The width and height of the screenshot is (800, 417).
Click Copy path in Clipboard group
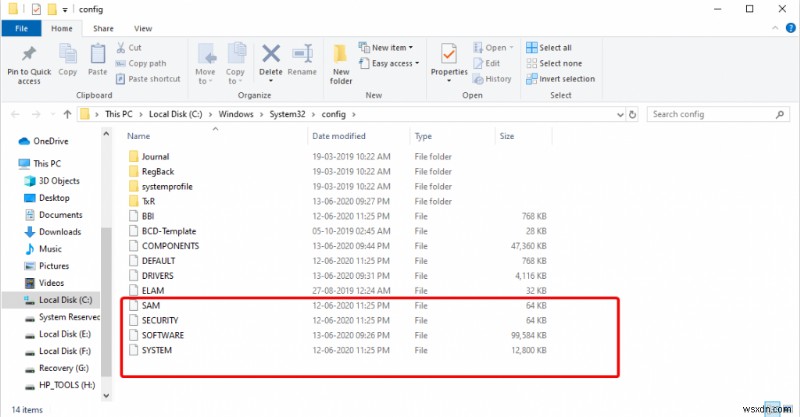141,63
